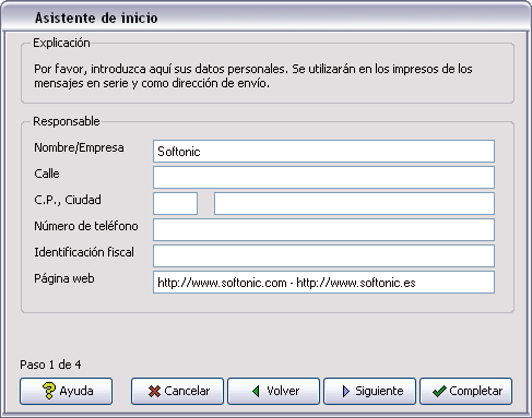Click the Identificación fiscal input field
Screen dimensions: 532x418
323,256
